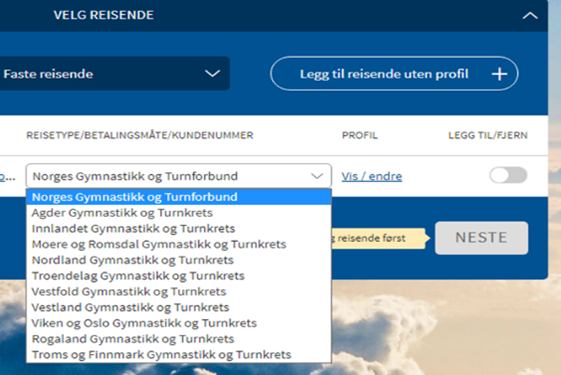Click the yellow reisende først tooltip
This screenshot has height=375, width=561.
[x=380, y=238]
